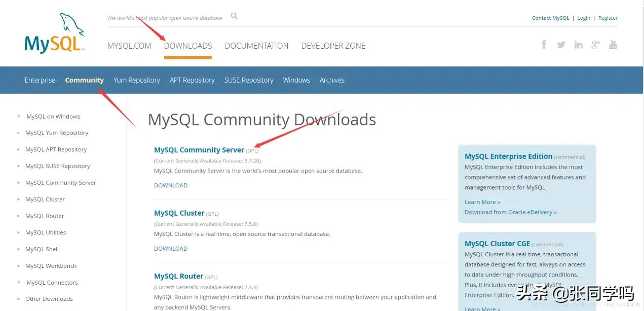Open MySQL Router in the sidebar
Screen dimensions: 644x311
click(45, 216)
